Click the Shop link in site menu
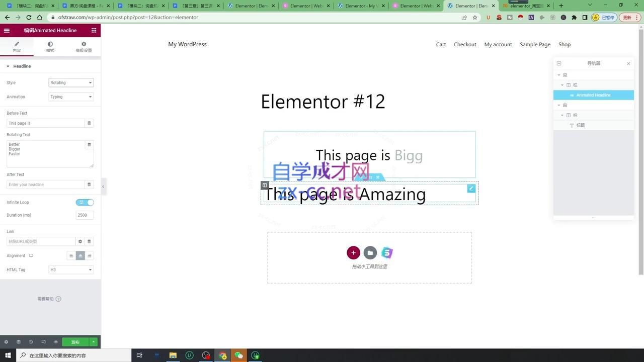The image size is (644, 362). point(564,45)
